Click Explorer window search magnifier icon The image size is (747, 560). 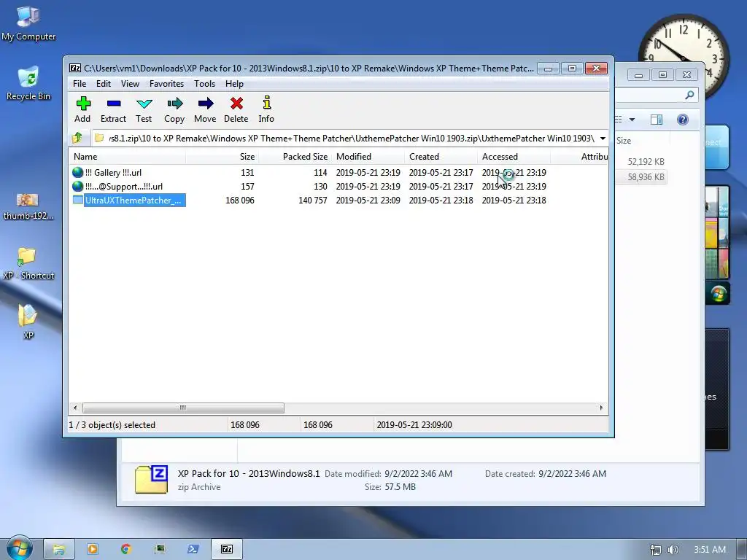click(x=689, y=96)
